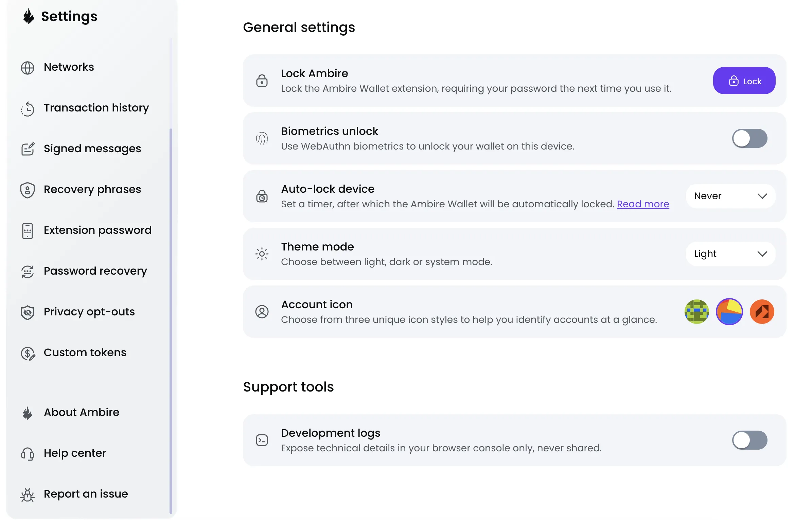The image size is (812, 520).
Task: Click the user circle icon for Account icon
Action: click(x=262, y=312)
